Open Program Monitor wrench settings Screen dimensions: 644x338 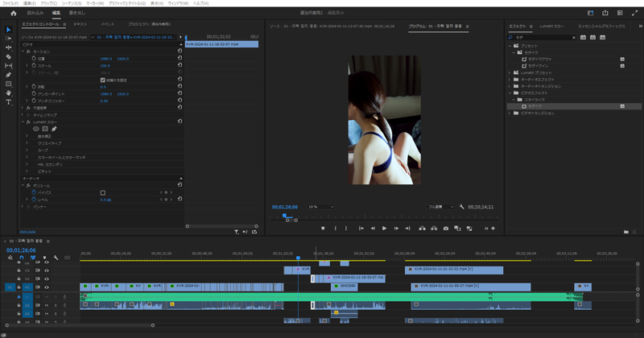point(462,207)
